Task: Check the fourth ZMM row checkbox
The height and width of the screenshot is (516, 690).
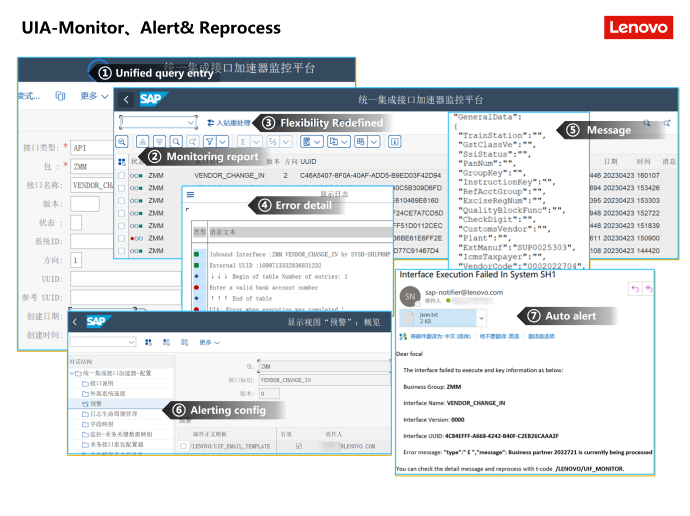Action: click(x=121, y=213)
